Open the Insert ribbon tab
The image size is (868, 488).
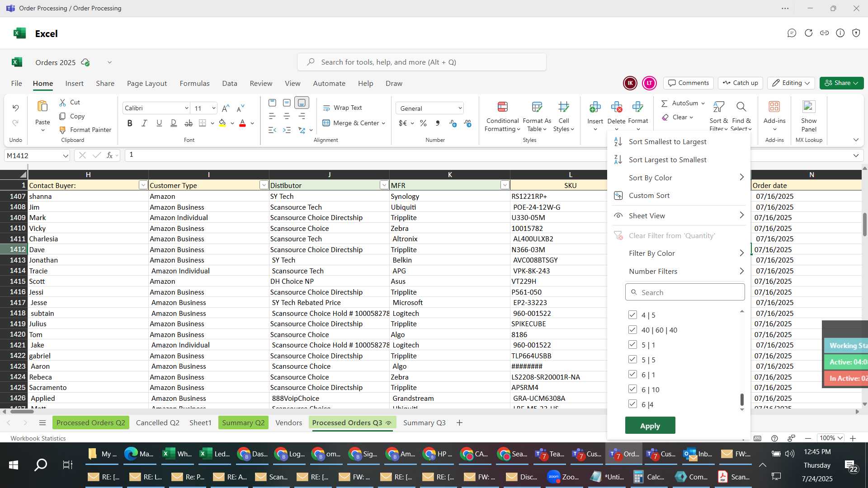(x=74, y=84)
